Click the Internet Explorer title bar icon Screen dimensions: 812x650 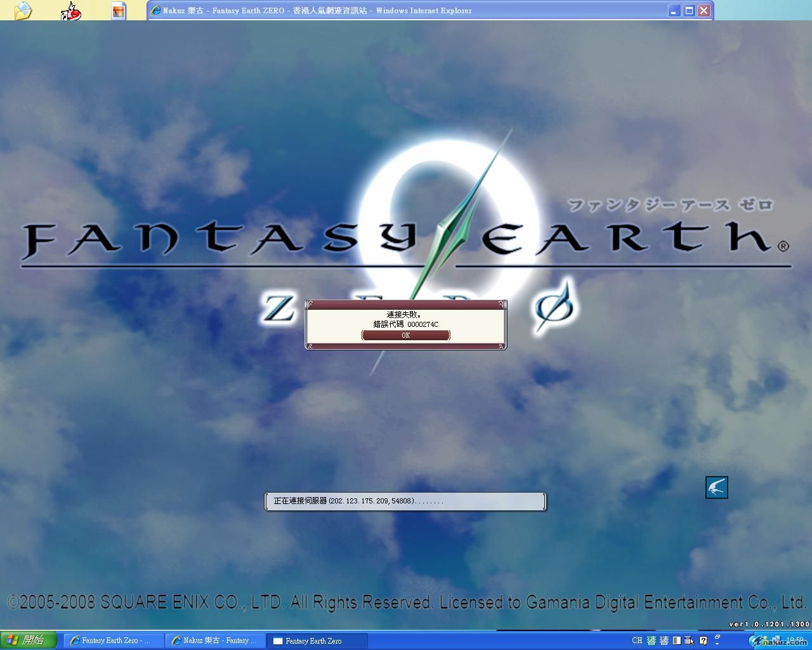point(156,10)
